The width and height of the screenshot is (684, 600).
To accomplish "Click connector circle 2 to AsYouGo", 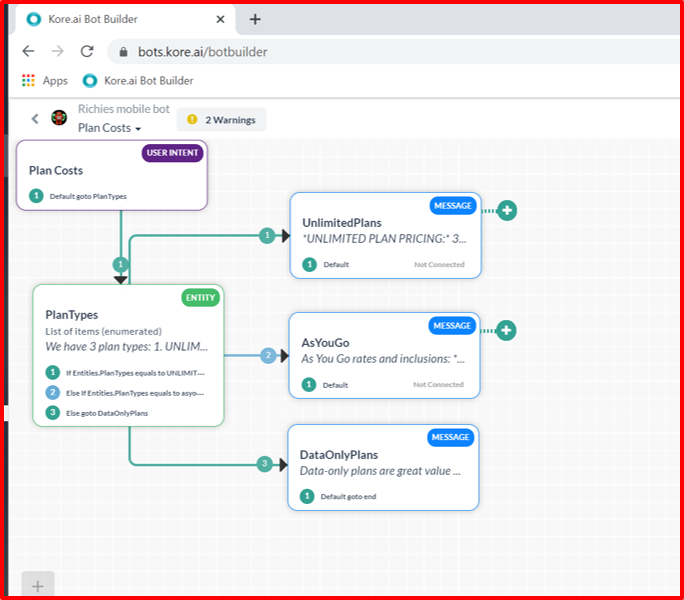I will click(x=268, y=355).
